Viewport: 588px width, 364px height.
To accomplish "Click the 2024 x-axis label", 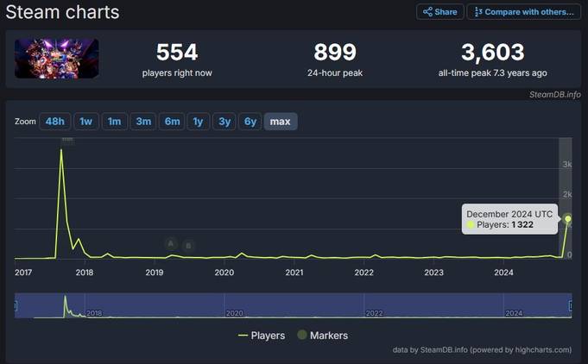I will click(x=503, y=273).
